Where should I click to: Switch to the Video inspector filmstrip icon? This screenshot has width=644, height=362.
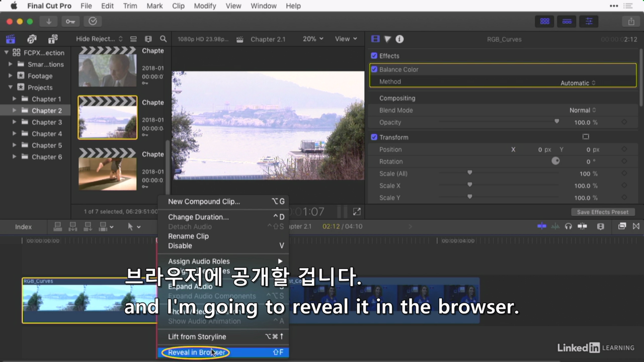point(375,39)
